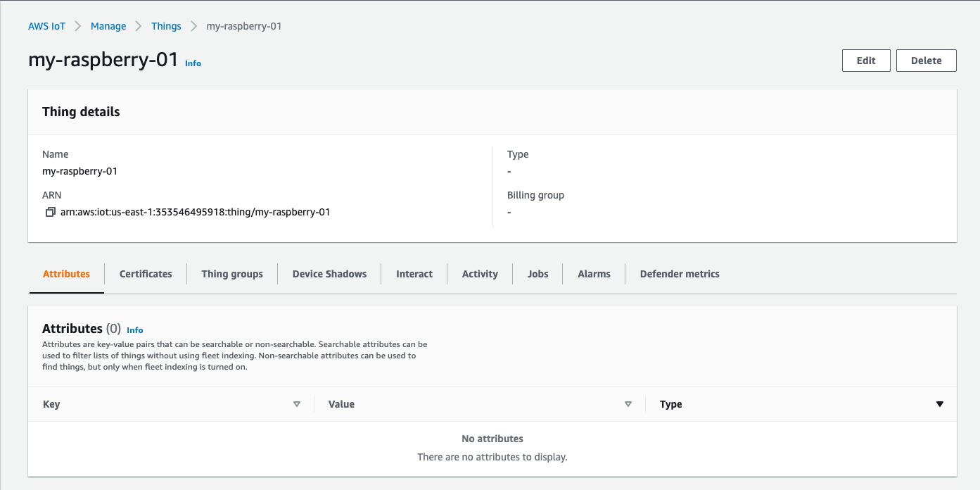Show the Device Shadows tab

tap(329, 274)
